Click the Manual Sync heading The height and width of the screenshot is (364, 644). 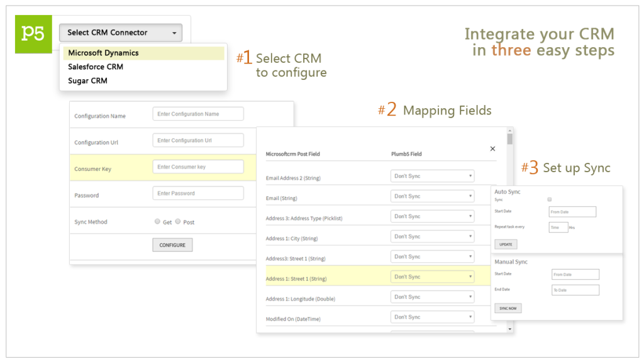[511, 262]
